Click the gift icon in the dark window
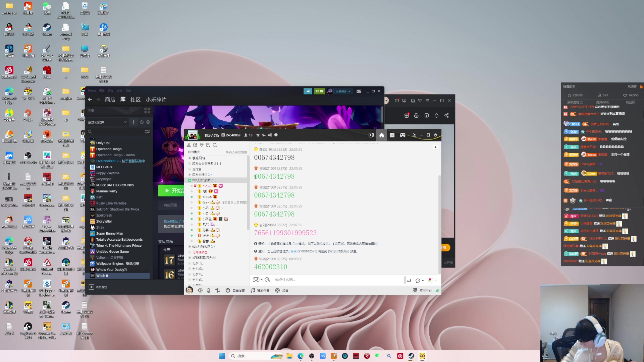This screenshot has width=644, height=362. 407,115
